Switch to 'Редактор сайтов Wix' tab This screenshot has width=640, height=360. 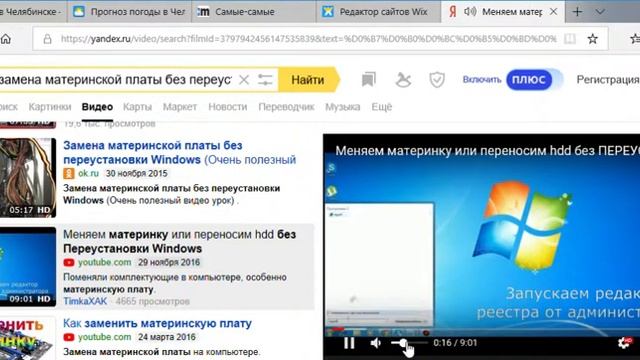[x=378, y=12]
